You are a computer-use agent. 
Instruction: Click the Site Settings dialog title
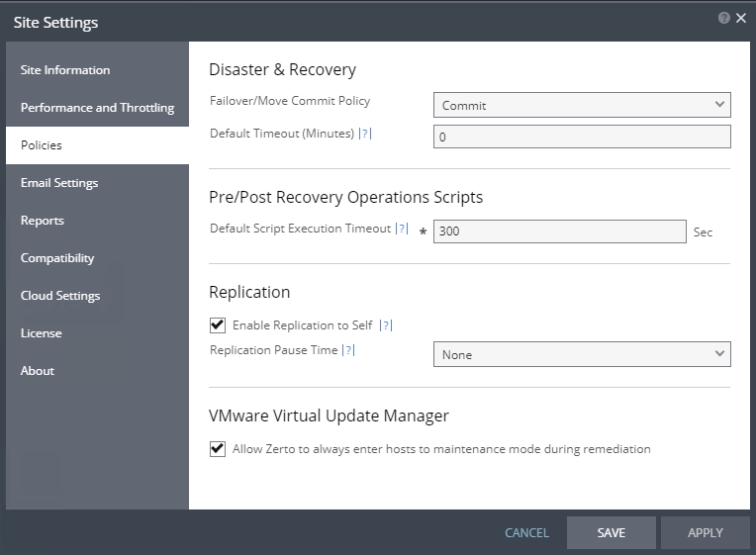(x=56, y=23)
